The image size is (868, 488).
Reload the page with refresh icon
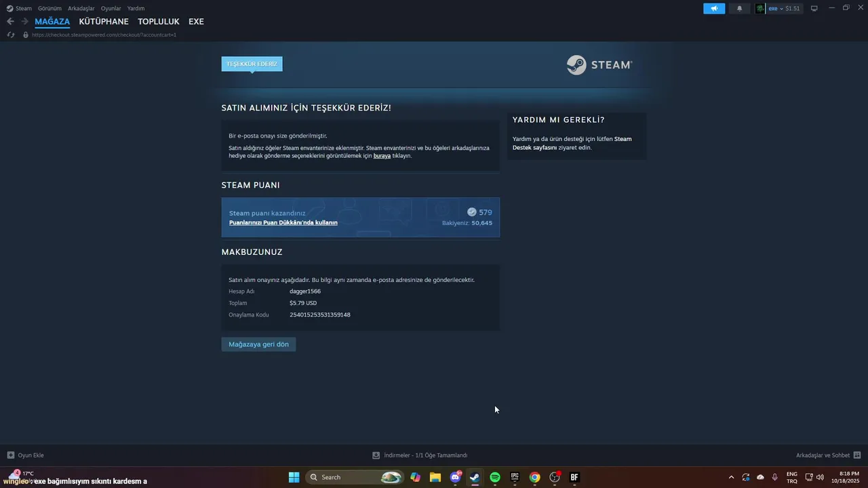tap(11, 35)
